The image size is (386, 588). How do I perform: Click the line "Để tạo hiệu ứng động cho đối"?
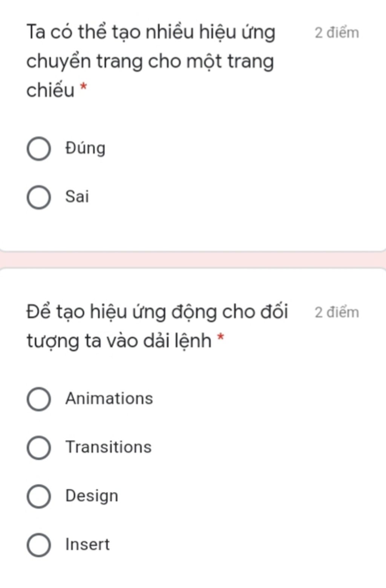(157, 312)
